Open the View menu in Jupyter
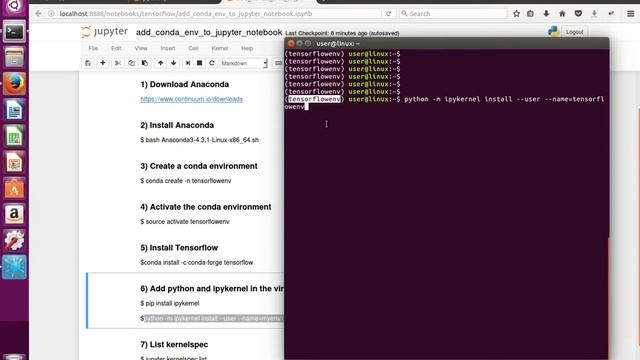Viewport: 640px width, 360px height. coord(141,48)
